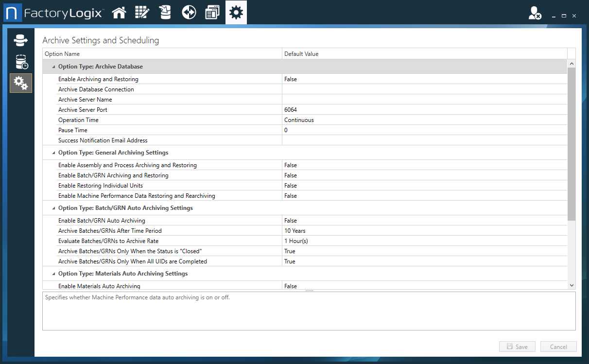Open the user account icon at top right

click(x=534, y=13)
